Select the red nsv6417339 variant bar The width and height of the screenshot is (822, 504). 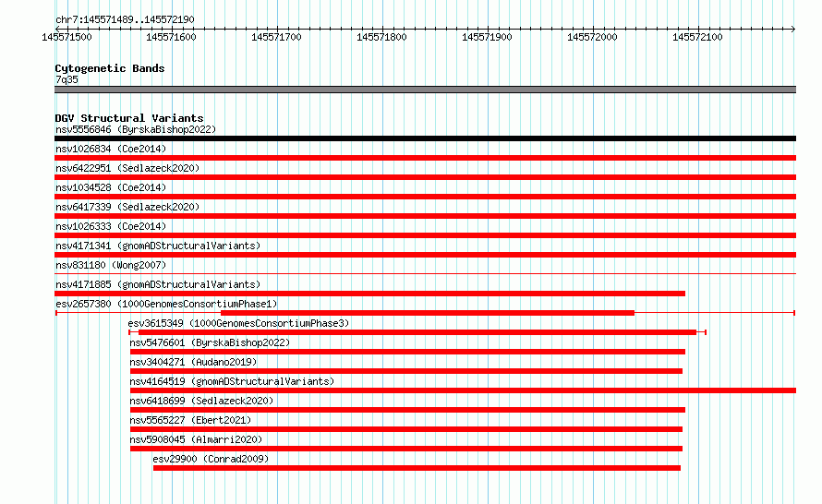tap(425, 216)
